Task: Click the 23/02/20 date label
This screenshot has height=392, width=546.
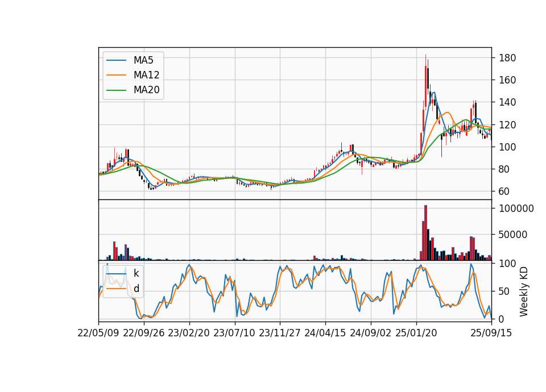Action: (x=189, y=333)
